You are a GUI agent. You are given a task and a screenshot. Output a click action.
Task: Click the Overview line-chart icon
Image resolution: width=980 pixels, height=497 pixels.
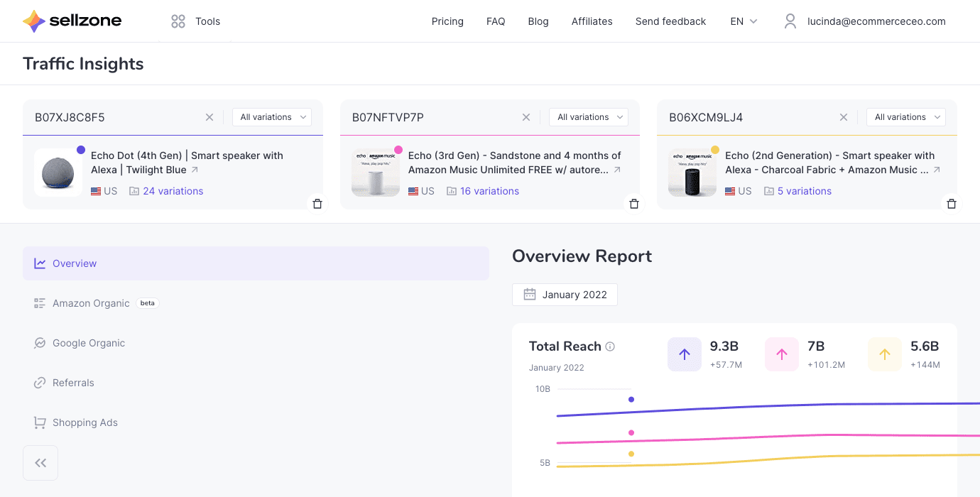[x=40, y=263]
